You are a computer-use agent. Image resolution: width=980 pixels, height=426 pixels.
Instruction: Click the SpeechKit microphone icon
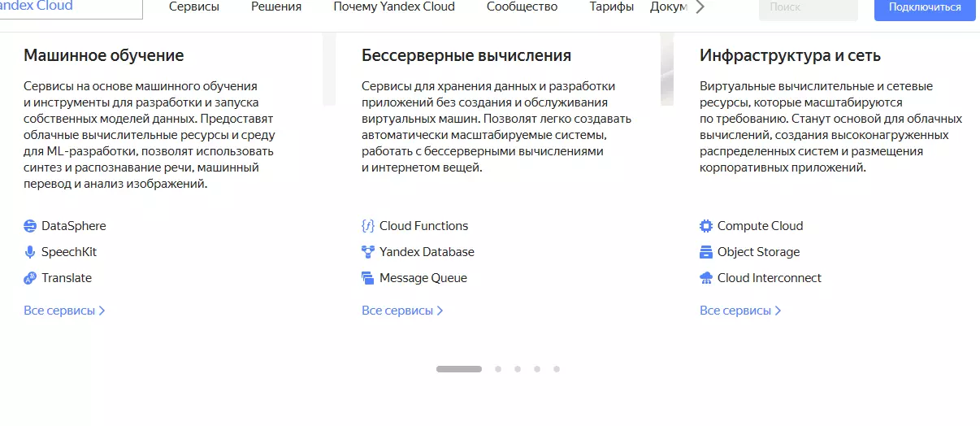(30, 252)
